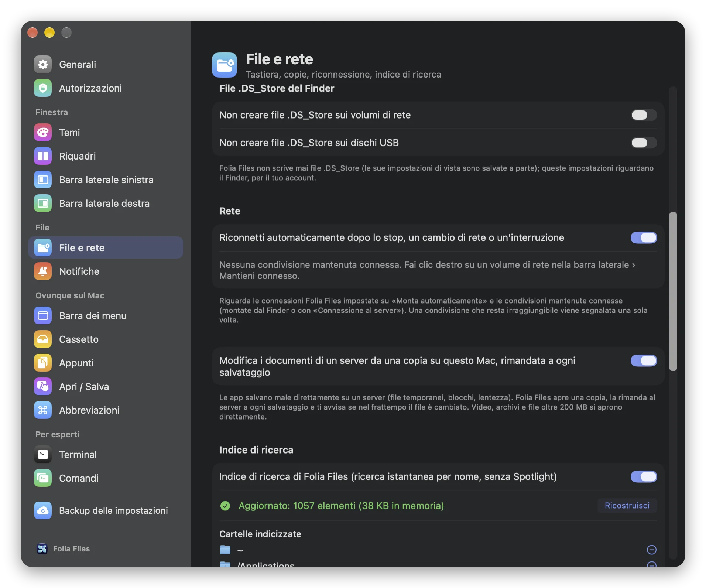Open Abbreviazioni command-key icon
This screenshot has width=706, height=588.
click(43, 410)
